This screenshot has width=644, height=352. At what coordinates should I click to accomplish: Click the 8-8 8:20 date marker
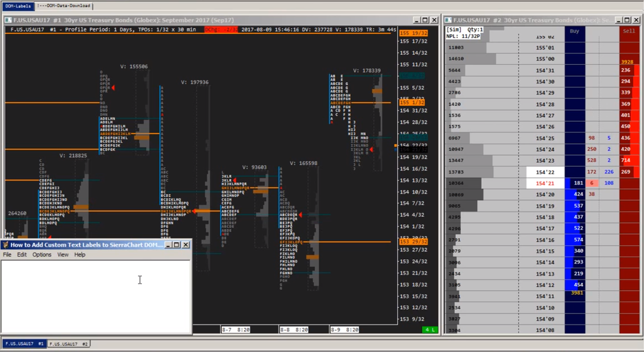[294, 330]
